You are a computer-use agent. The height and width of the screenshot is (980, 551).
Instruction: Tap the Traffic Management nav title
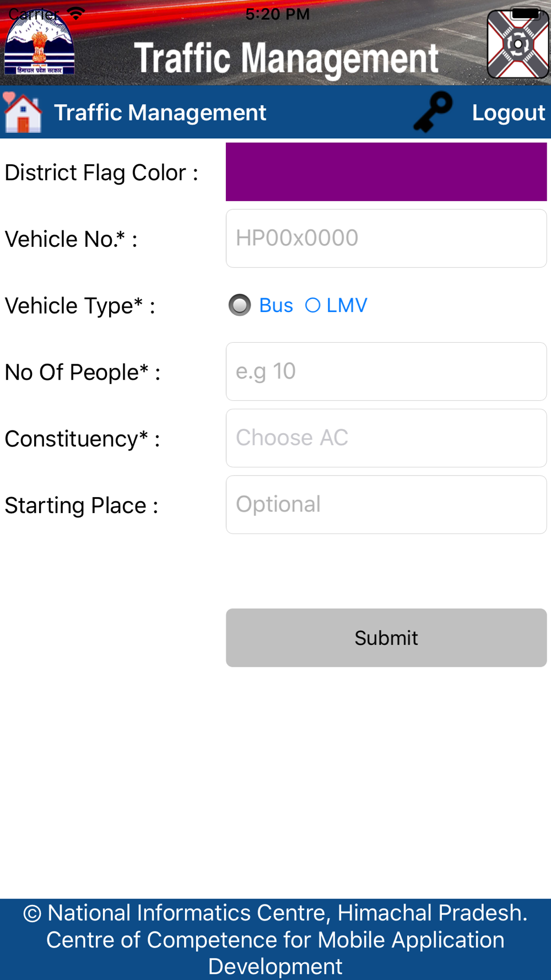click(x=160, y=112)
